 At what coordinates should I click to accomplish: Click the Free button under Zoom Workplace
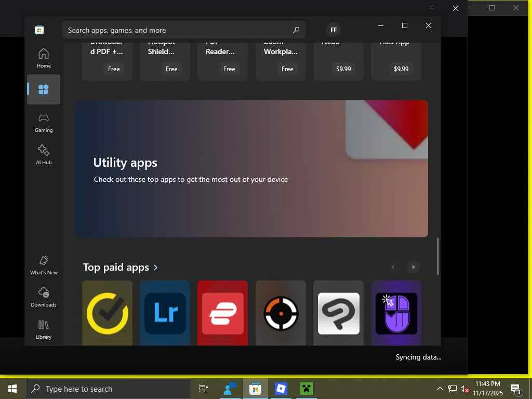(287, 69)
